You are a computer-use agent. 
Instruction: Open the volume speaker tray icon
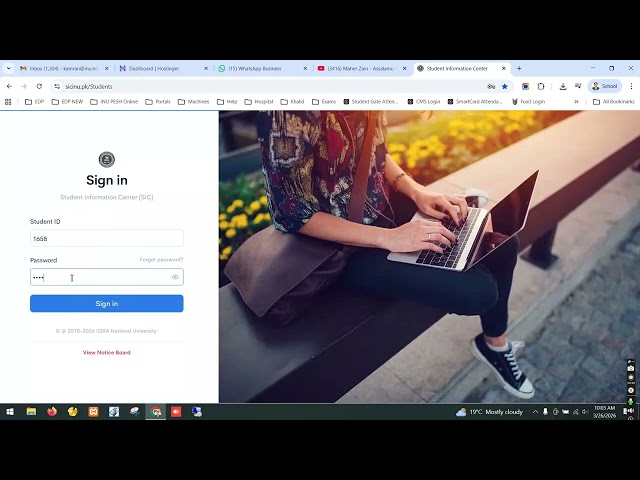(x=585, y=412)
